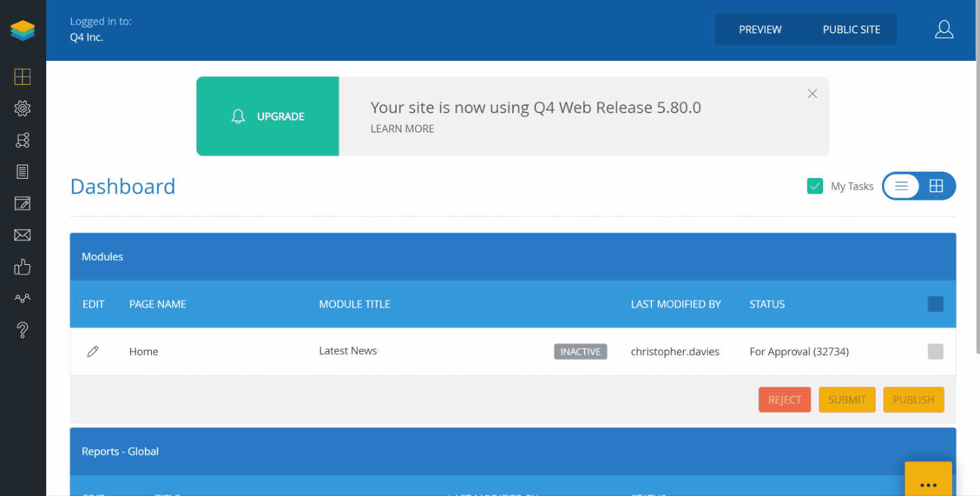
Task: Click the Q4 layered logo icon
Action: click(x=22, y=30)
